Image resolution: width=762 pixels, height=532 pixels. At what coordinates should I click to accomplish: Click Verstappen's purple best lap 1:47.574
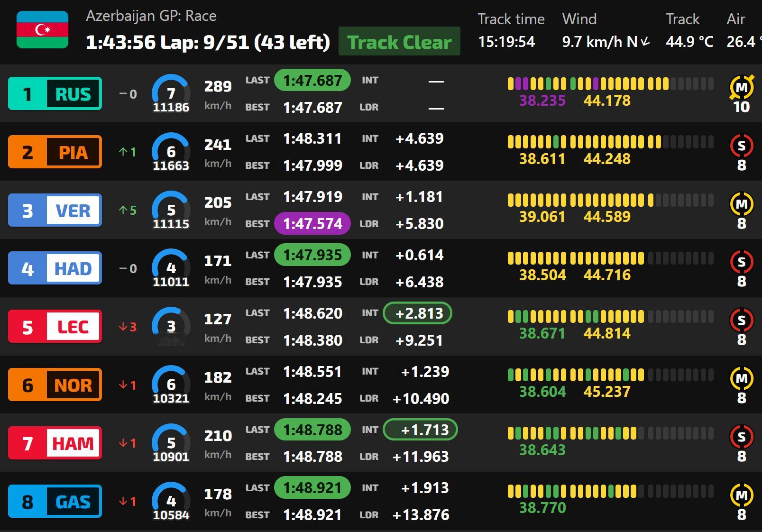pos(312,223)
